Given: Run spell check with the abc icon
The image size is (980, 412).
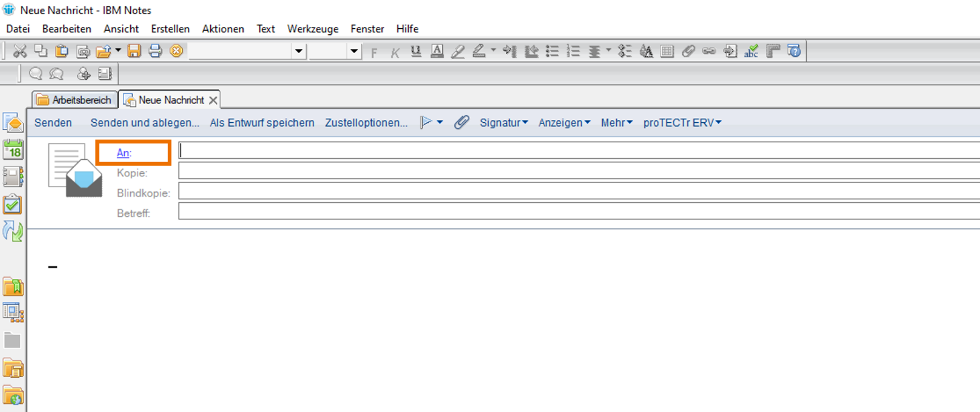Looking at the screenshot, I should (751, 51).
